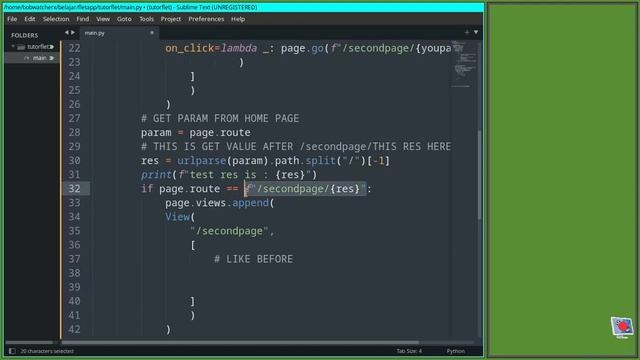This screenshot has width=640, height=360.
Task: Click the folder icon beside tutorflet
Action: (x=21, y=47)
